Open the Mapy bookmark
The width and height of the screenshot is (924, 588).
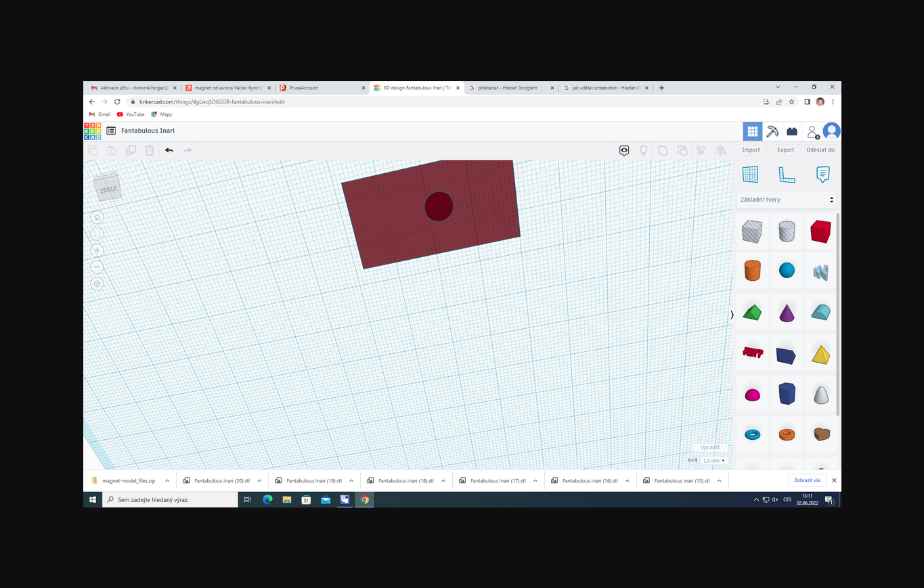[162, 114]
